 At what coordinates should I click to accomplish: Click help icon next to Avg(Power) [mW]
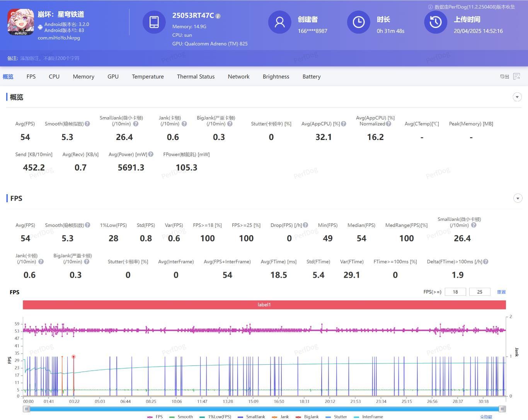click(151, 154)
